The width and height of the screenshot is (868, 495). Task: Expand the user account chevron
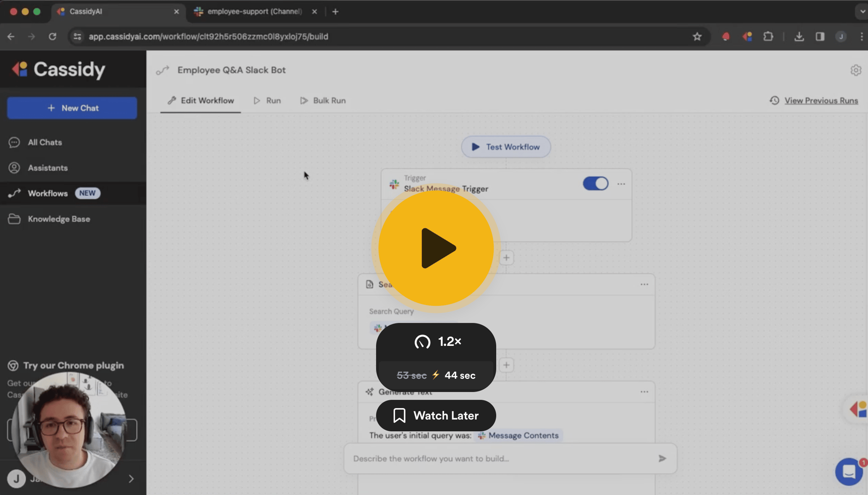click(x=131, y=479)
